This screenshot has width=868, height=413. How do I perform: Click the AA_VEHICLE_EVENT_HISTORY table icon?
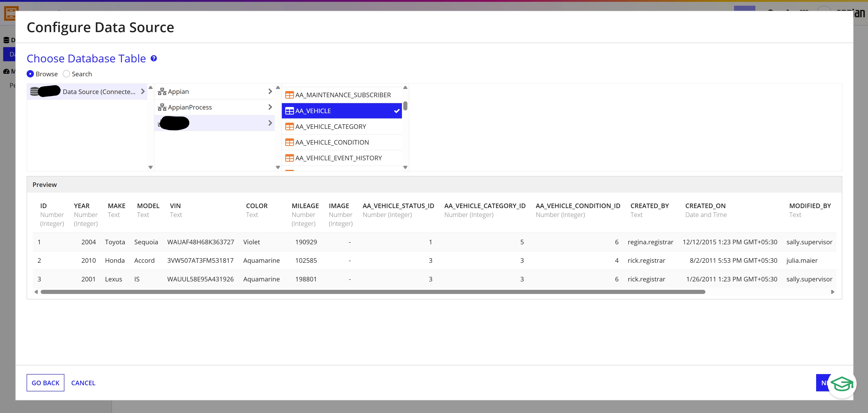[289, 158]
